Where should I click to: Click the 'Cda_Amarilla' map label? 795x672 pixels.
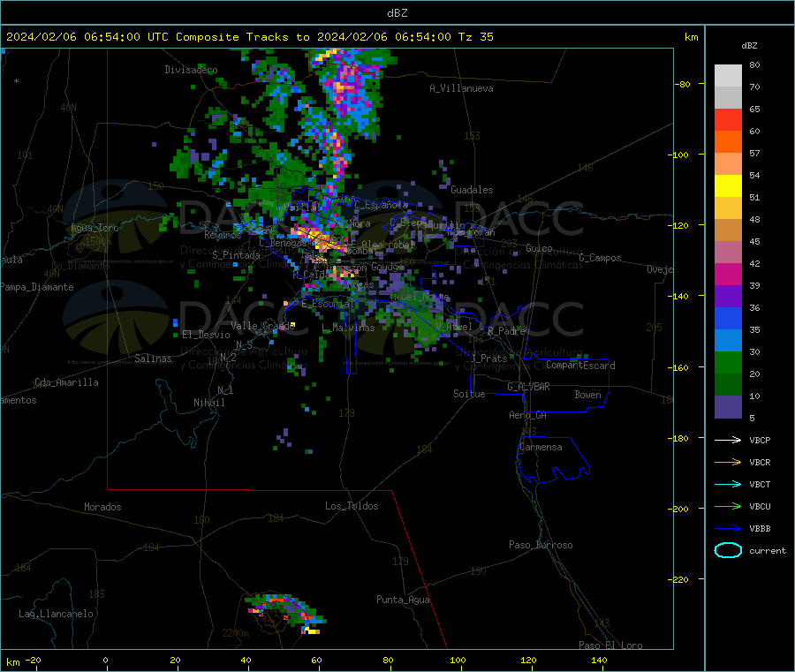66,382
